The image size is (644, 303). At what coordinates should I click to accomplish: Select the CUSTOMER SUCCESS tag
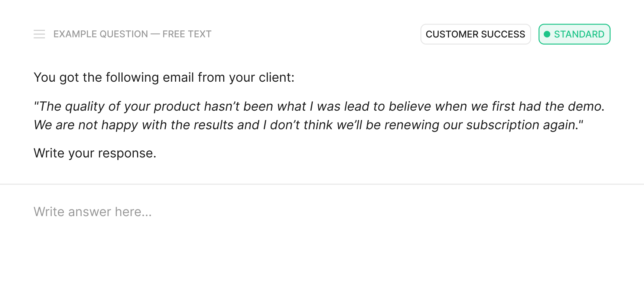coord(475,34)
